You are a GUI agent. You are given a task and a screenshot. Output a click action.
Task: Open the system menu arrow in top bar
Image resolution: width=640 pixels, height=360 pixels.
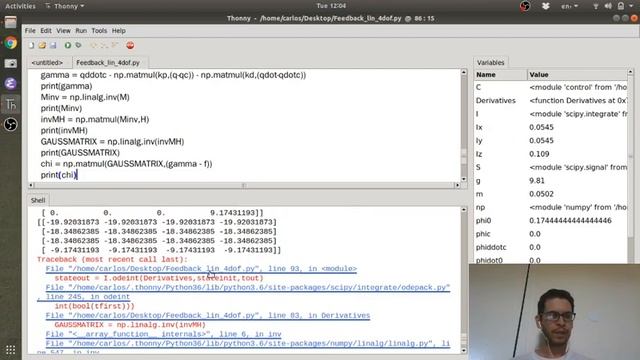(632, 6)
